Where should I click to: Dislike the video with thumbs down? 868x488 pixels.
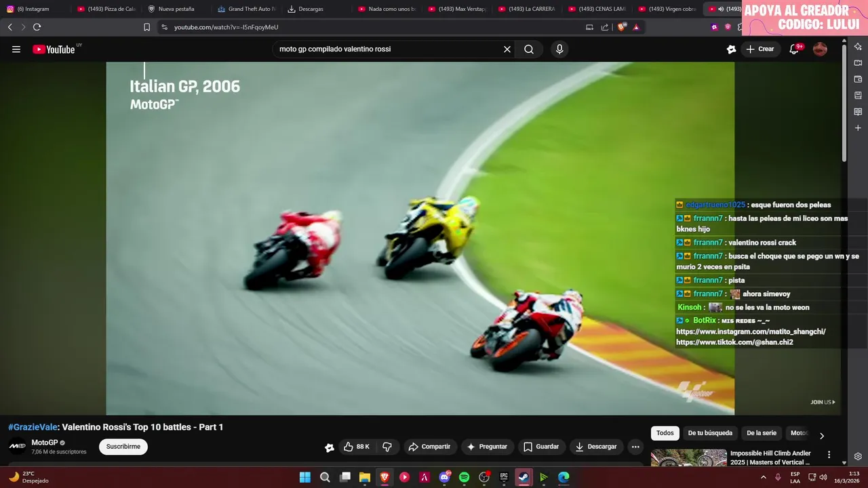[x=387, y=447]
